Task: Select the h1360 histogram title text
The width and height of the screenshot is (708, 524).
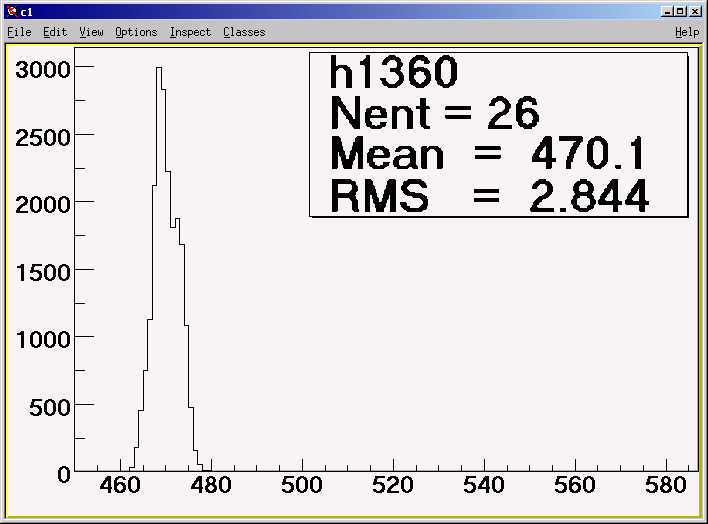Action: click(394, 72)
